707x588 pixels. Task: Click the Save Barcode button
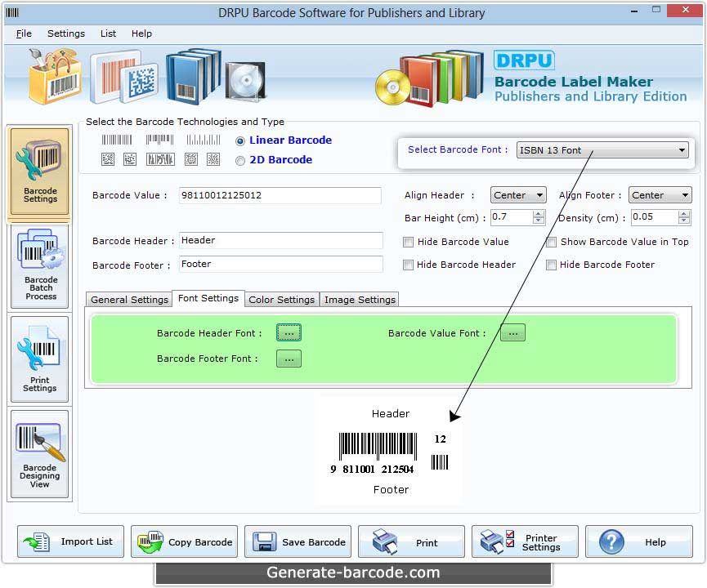[x=298, y=541]
